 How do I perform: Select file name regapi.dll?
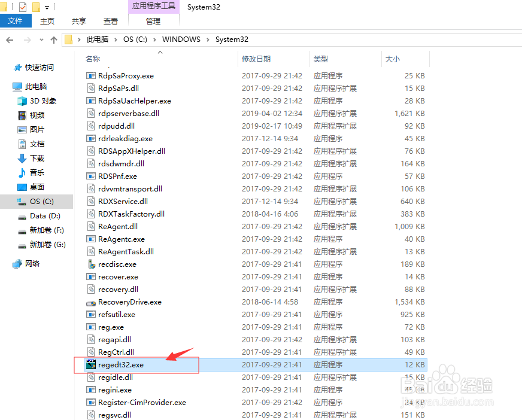tap(114, 339)
